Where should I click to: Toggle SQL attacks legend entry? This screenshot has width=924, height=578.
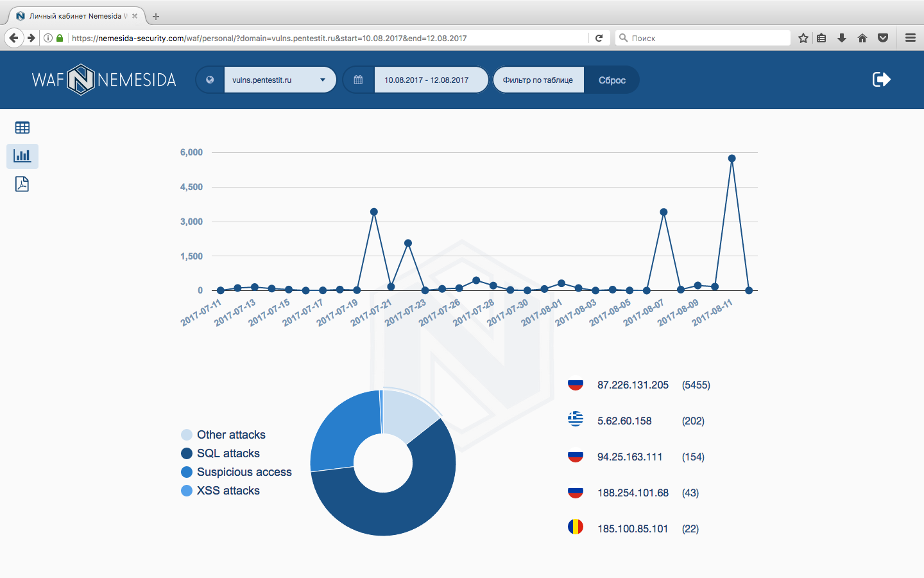tap(221, 453)
